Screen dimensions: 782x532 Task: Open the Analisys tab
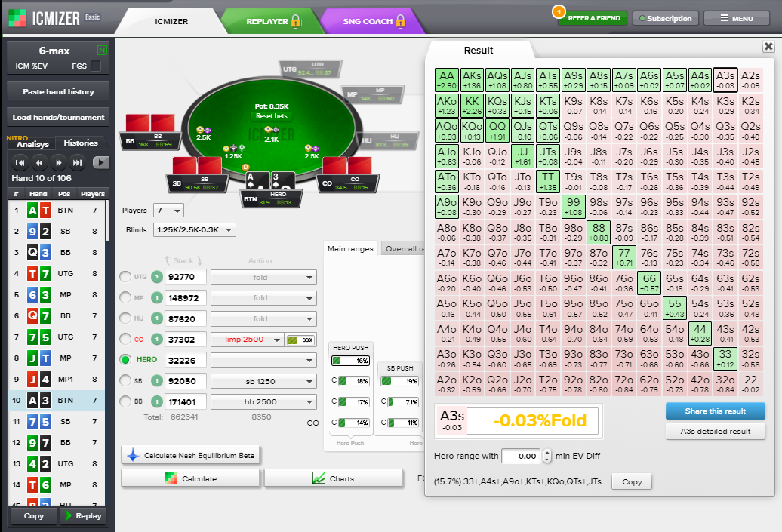[32, 144]
